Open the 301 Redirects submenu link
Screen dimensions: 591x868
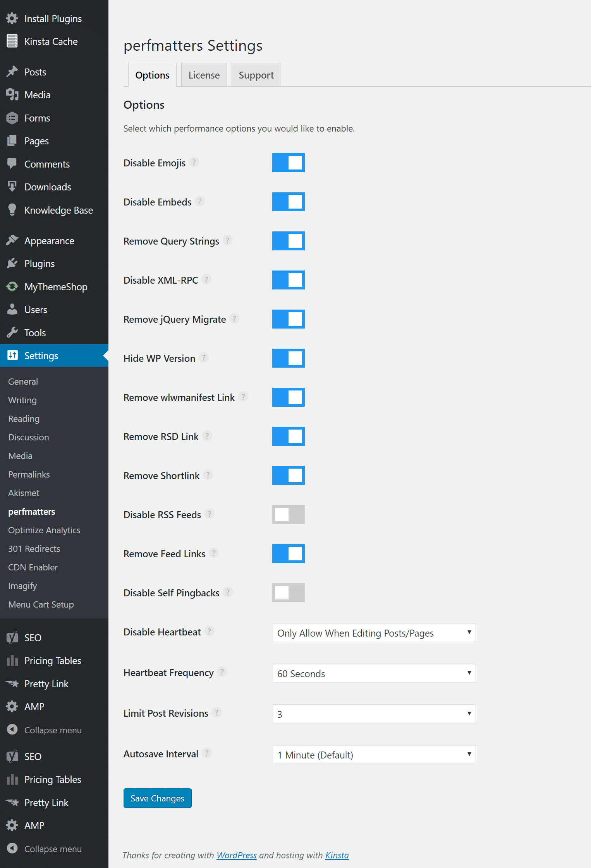click(x=34, y=548)
